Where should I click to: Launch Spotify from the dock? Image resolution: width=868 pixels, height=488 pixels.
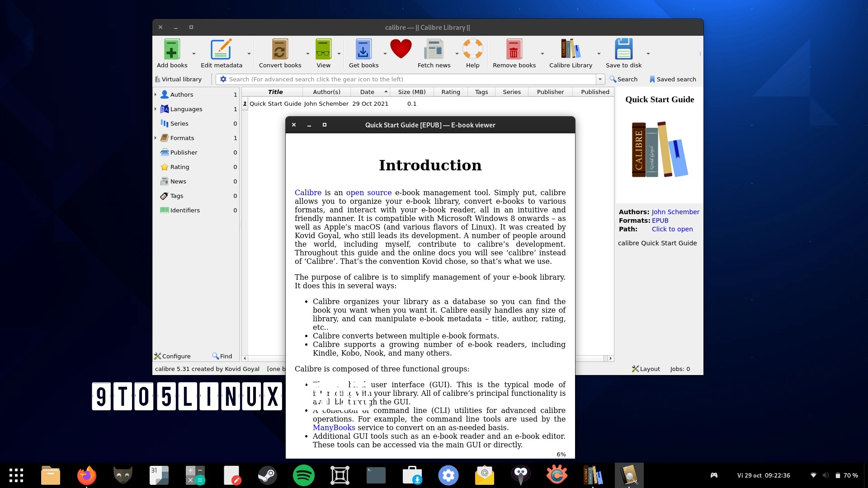(x=304, y=475)
